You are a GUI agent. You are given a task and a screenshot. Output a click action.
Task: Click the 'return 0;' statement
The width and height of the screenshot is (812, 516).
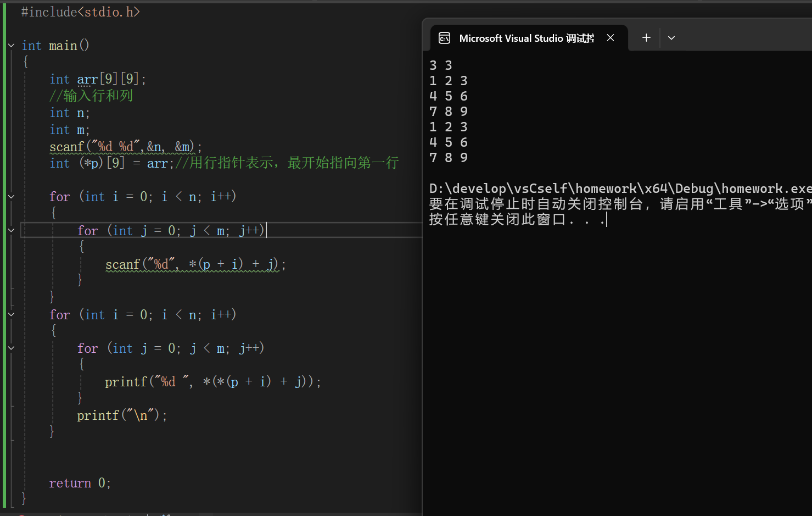click(80, 483)
